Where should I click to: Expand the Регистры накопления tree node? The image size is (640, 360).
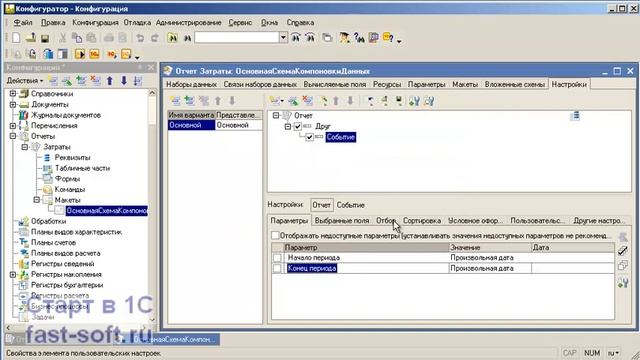[x=13, y=274]
